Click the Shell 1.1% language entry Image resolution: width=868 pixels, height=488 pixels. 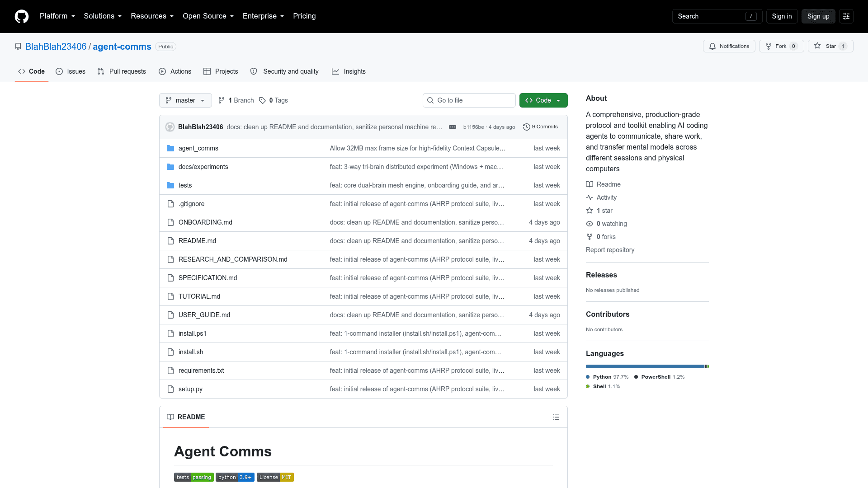[x=603, y=386]
